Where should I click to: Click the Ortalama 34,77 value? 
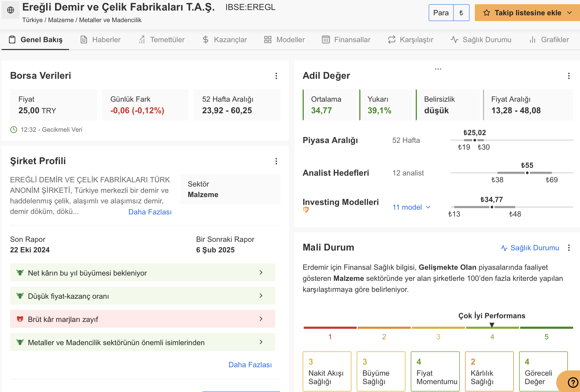321,110
